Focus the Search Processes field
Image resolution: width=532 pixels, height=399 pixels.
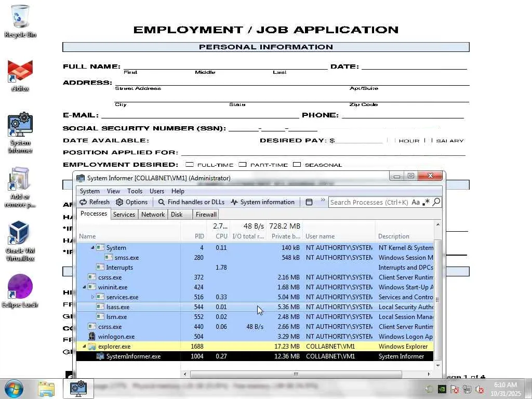click(x=369, y=202)
